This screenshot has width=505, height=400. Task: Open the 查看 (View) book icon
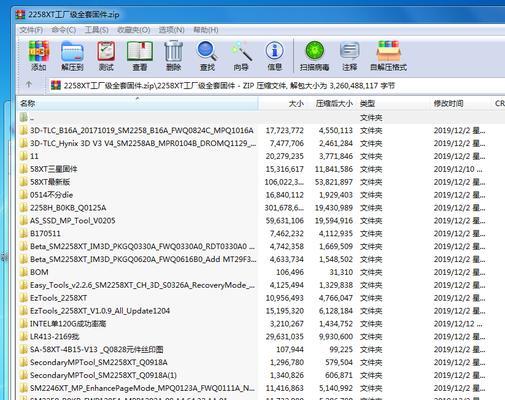click(140, 55)
